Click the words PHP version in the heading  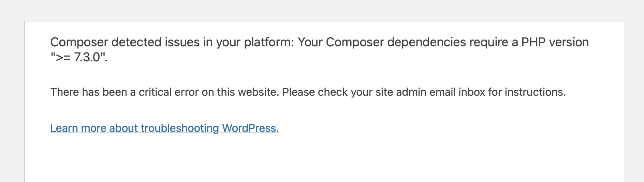point(555,42)
